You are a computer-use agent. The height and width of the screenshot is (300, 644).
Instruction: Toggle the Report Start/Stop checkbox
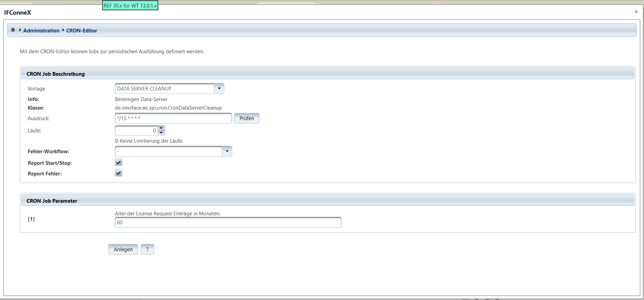(119, 162)
